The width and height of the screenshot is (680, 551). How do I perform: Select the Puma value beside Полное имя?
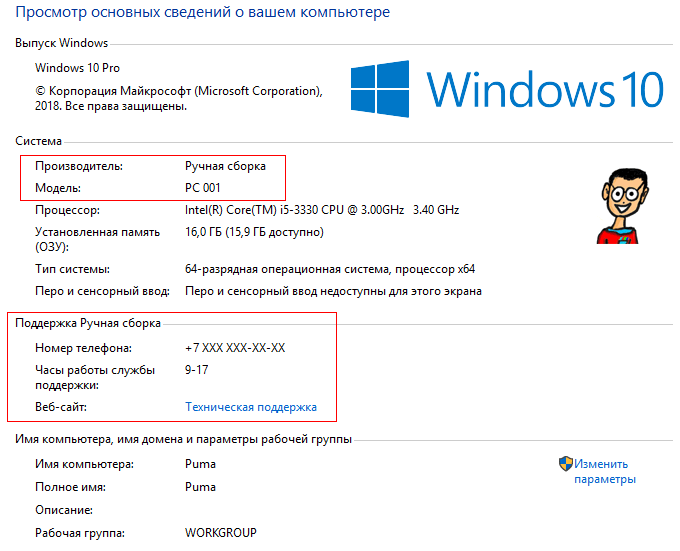(200, 487)
